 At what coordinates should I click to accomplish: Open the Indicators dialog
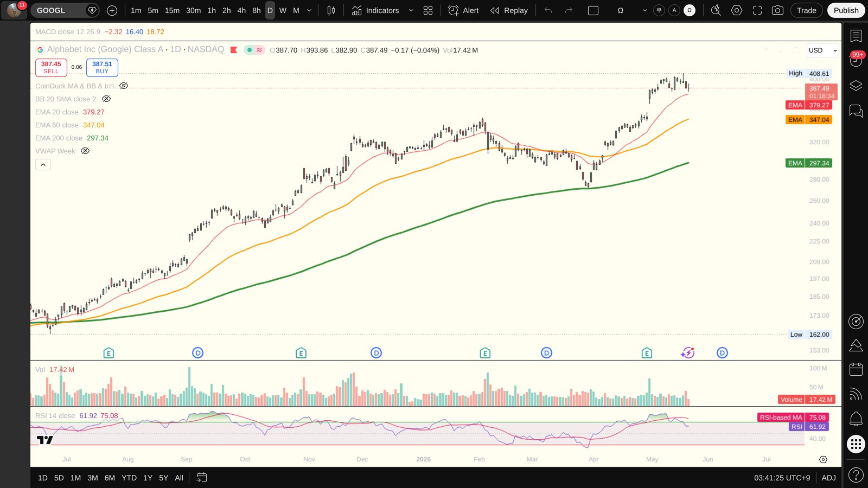(x=375, y=10)
